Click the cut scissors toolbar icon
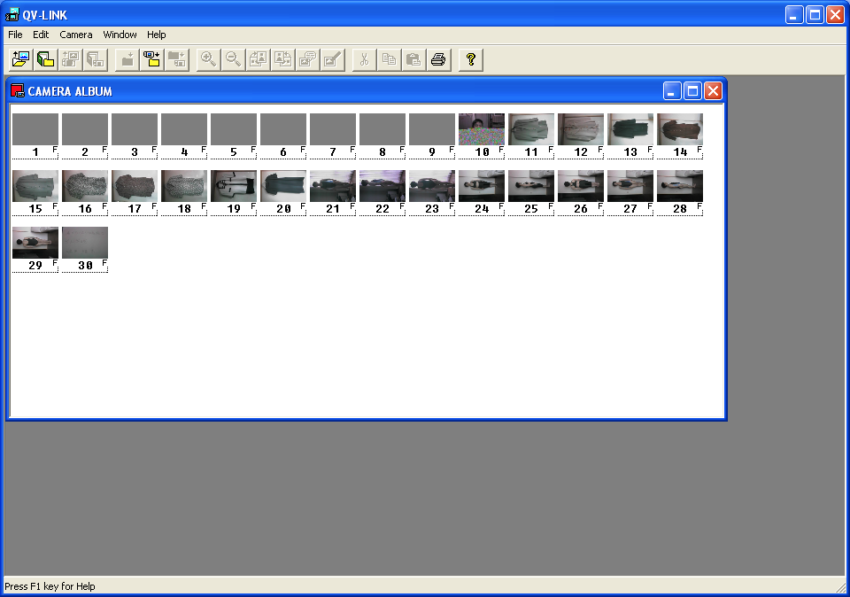This screenshot has height=597, width=850. coord(364,59)
